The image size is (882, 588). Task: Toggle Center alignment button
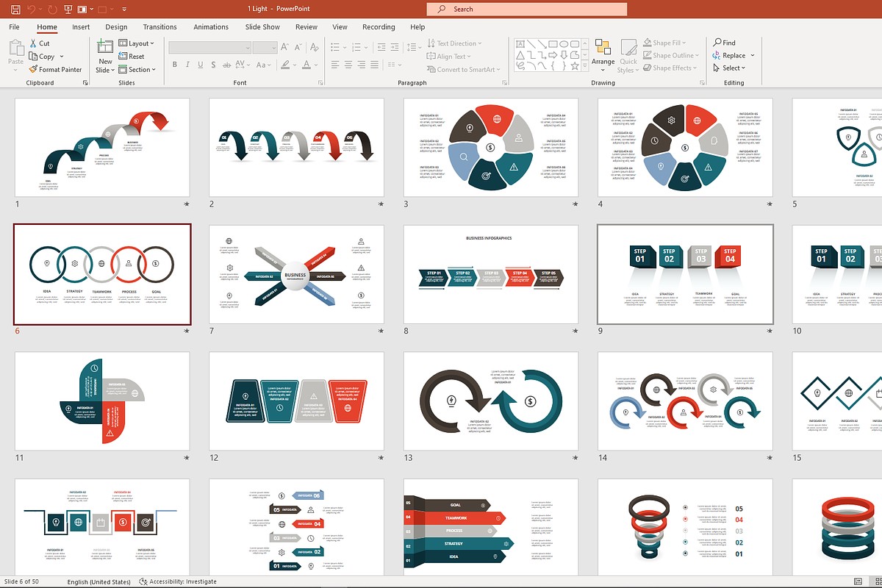pos(348,65)
